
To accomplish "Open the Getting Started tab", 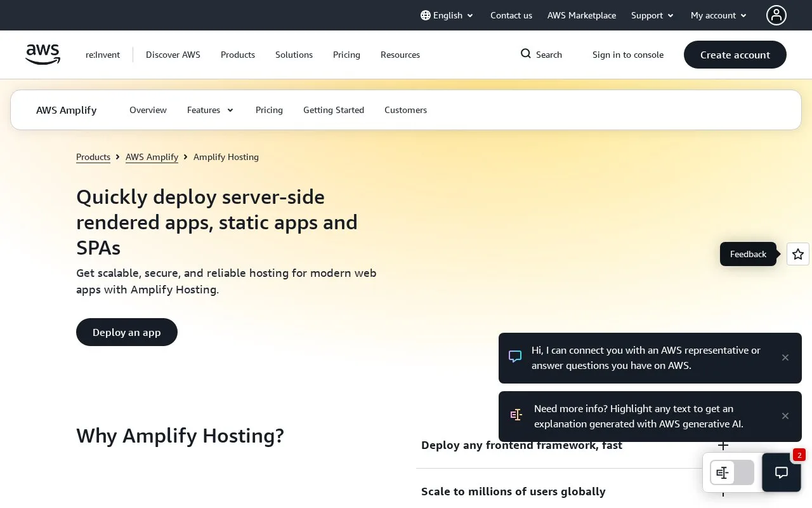I will coord(334,110).
